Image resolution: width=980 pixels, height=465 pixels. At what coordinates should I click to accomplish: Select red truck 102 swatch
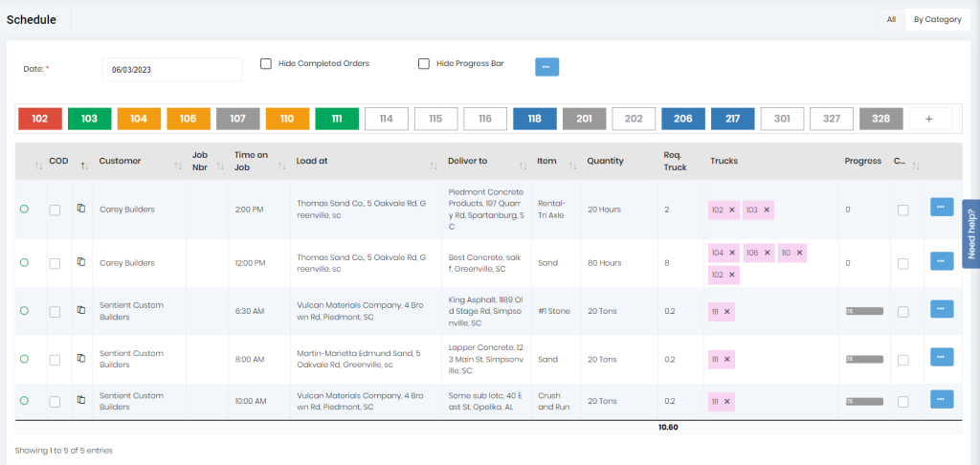pos(40,119)
